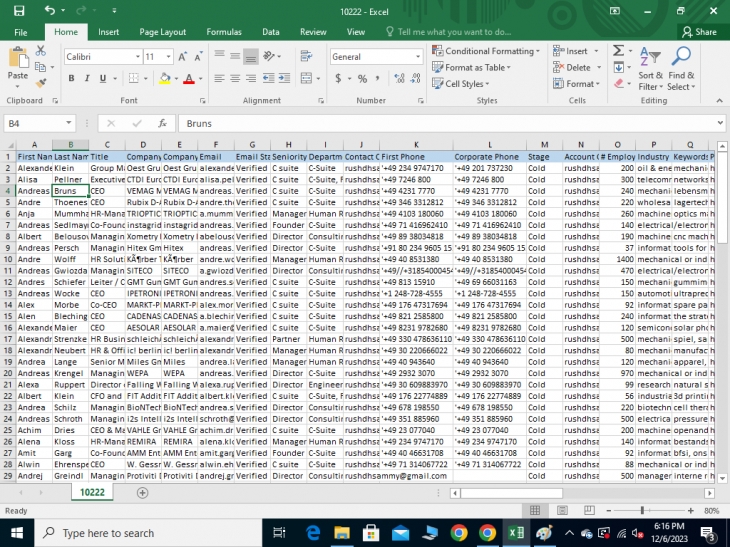Screen dimensions: 730x547
Task: Apply Accounting dollar number format
Action: click(338, 79)
